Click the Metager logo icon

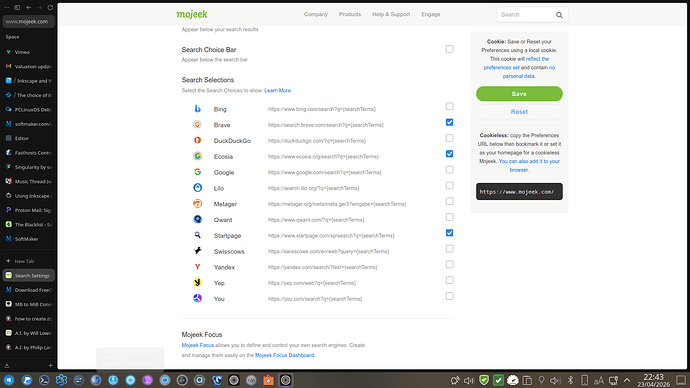point(198,204)
